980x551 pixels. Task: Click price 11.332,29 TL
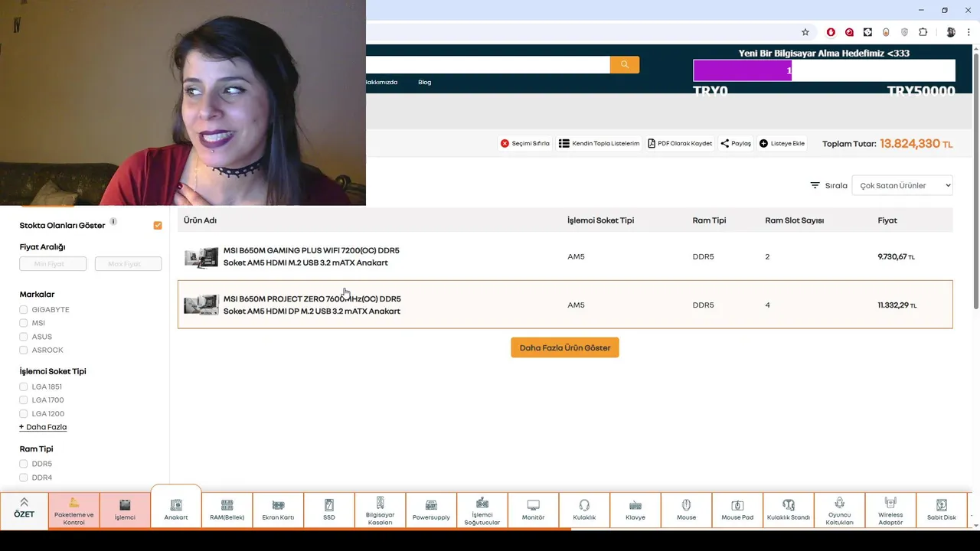tap(897, 305)
